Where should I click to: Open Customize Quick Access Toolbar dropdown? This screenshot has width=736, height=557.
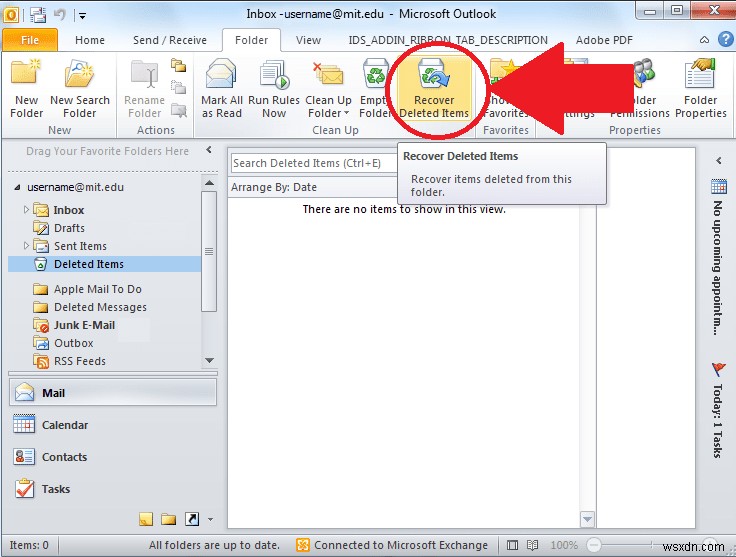point(82,15)
